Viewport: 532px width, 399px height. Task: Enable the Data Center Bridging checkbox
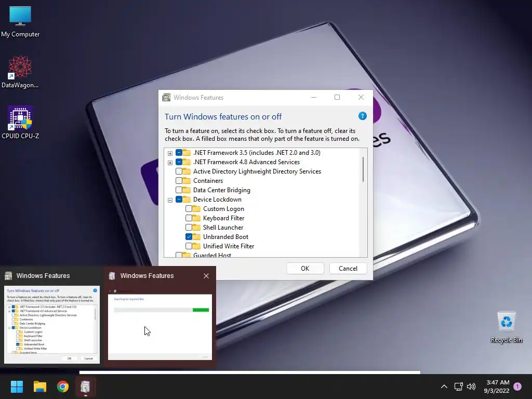[179, 190]
